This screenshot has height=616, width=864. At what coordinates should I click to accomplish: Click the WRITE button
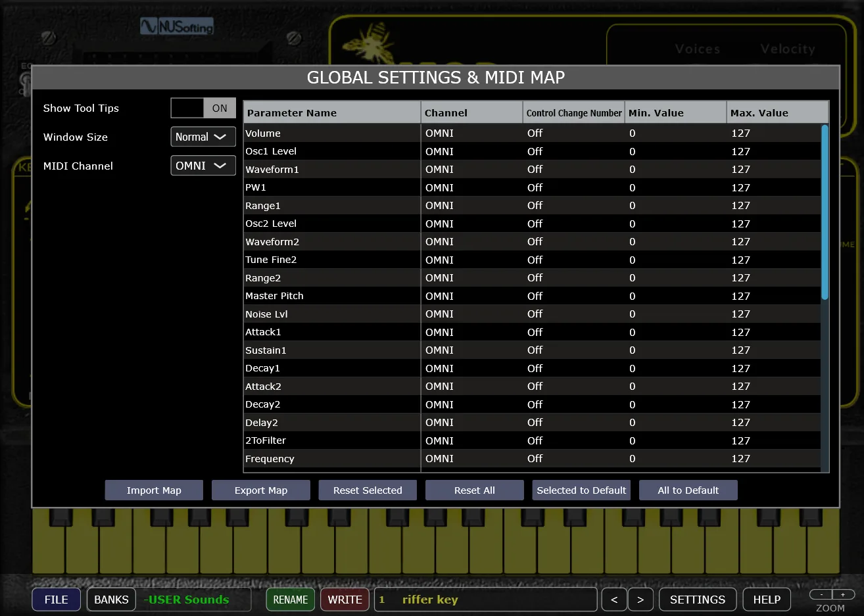point(345,600)
